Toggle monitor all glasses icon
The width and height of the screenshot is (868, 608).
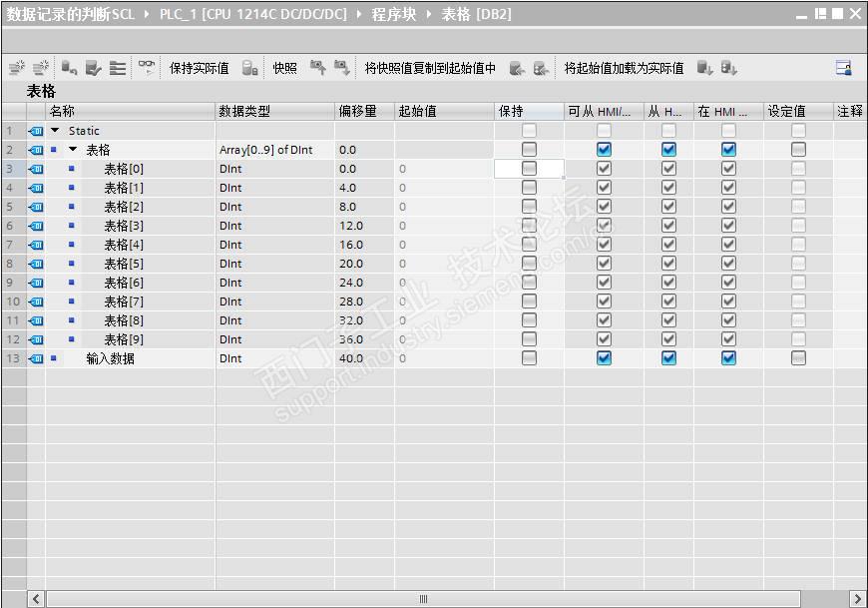146,67
